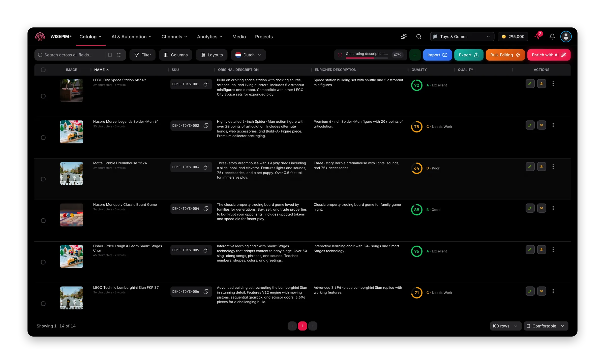Select the Spider-Man row checkbox

(43, 138)
